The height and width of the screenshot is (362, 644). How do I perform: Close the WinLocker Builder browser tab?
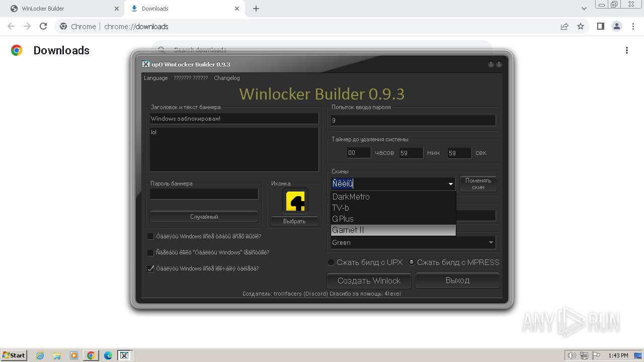[117, 9]
